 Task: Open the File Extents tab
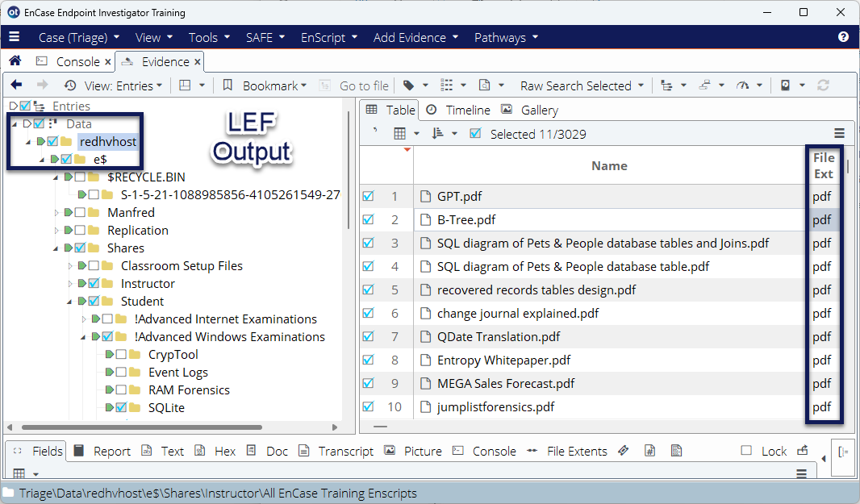[x=567, y=451]
